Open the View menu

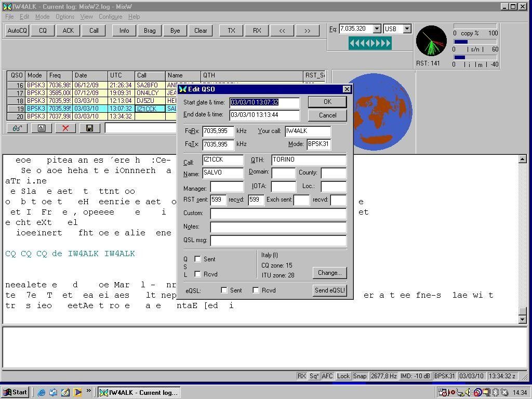pyautogui.click(x=86, y=17)
